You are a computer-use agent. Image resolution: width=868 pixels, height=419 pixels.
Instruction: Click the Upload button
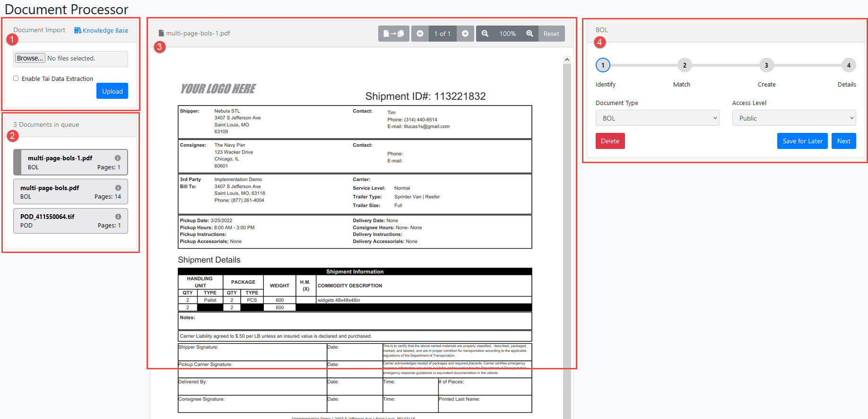[x=112, y=91]
